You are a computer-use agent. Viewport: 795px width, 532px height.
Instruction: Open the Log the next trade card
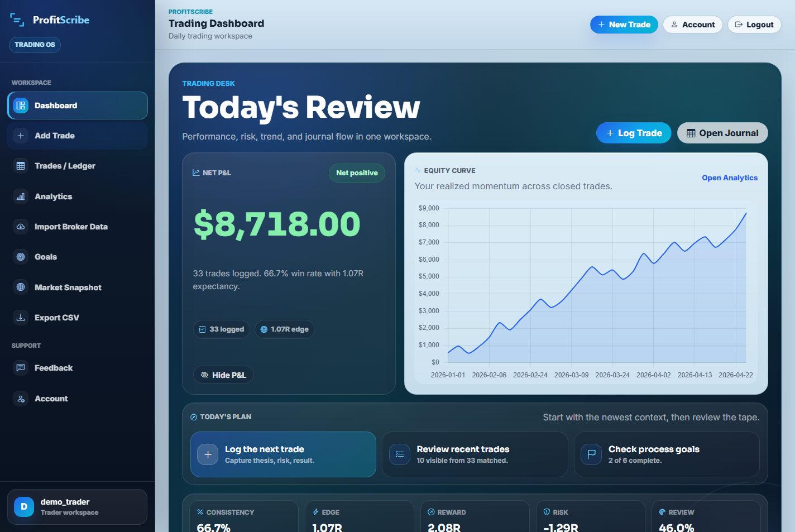(x=283, y=454)
